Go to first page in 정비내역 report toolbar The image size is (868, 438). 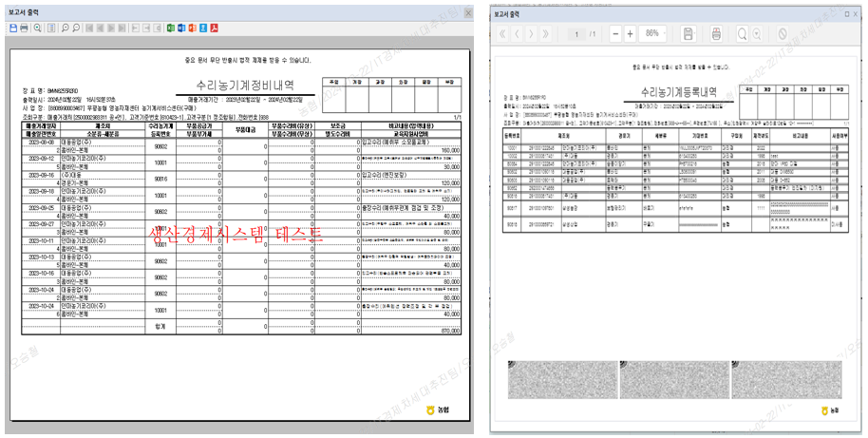point(89,28)
